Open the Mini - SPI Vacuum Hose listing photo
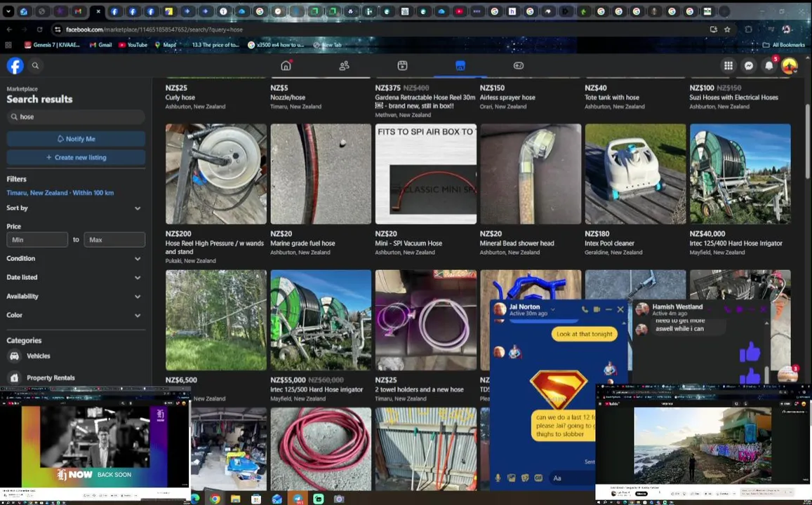This screenshot has width=812, height=505. pyautogui.click(x=426, y=174)
